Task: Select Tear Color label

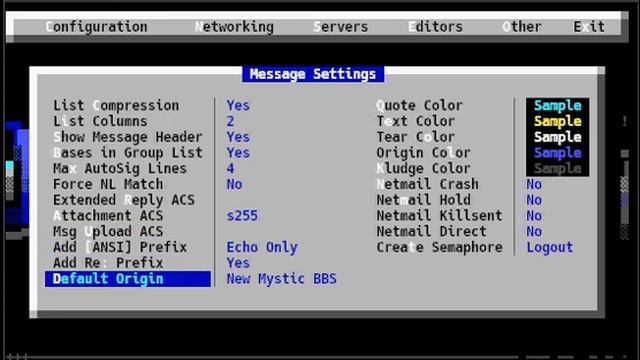Action: 416,137
